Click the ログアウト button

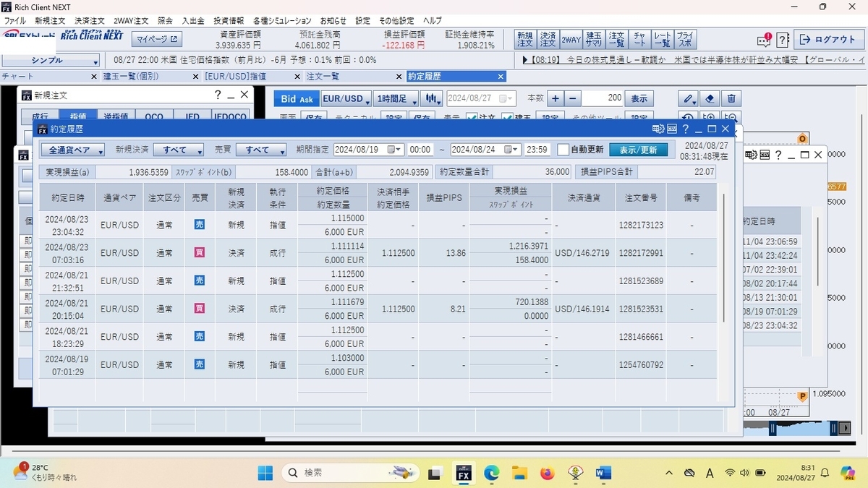coord(828,40)
